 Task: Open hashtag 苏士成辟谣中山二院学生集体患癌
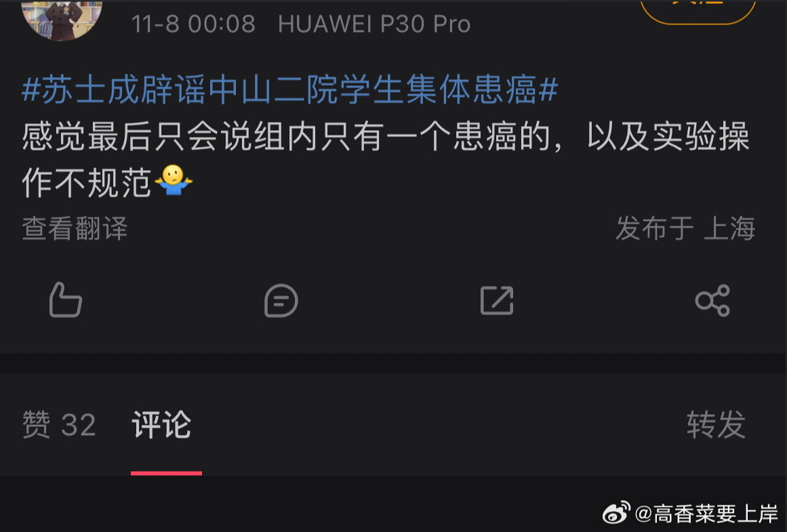click(x=289, y=90)
